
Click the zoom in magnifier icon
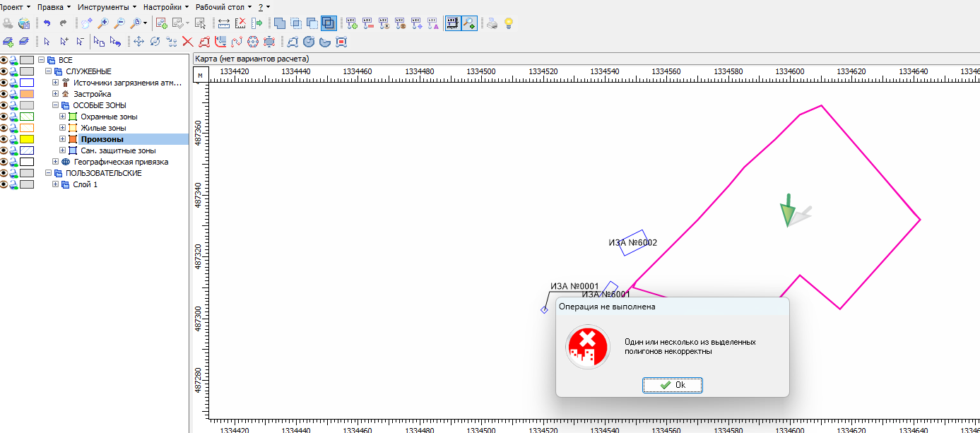(x=102, y=23)
